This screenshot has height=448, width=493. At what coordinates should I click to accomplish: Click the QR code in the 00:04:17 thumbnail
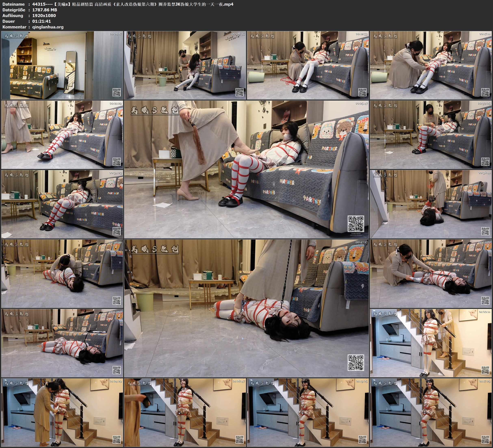[x=117, y=92]
